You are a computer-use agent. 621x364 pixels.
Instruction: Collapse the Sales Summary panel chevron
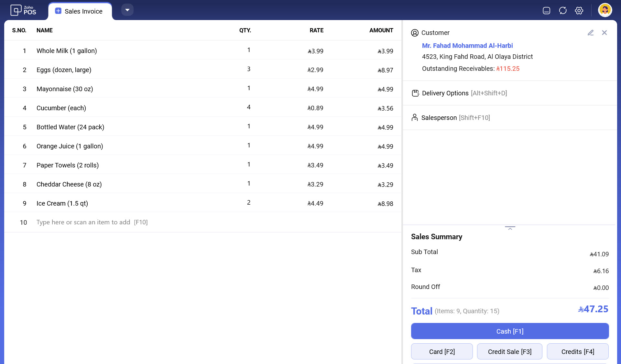tap(510, 228)
